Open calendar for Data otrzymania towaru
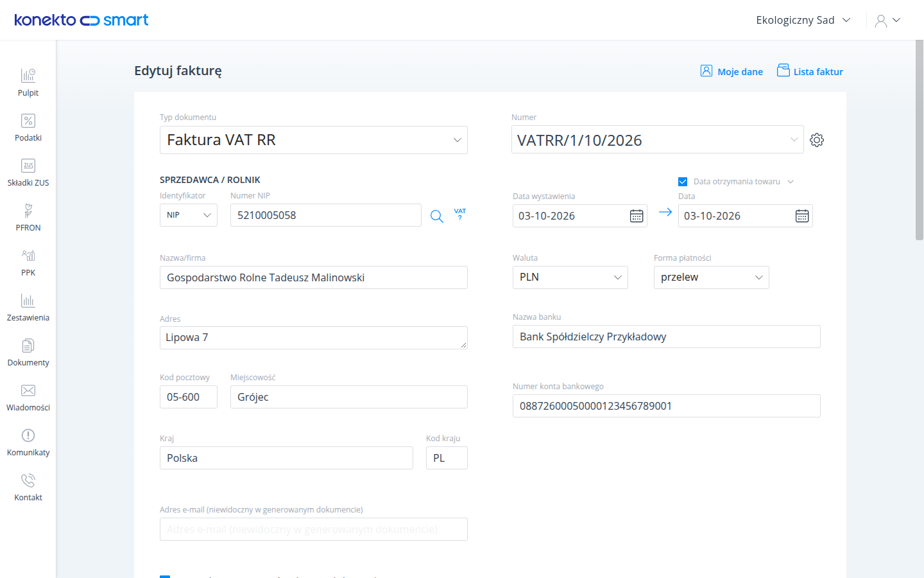The width and height of the screenshot is (924, 578). pos(802,216)
